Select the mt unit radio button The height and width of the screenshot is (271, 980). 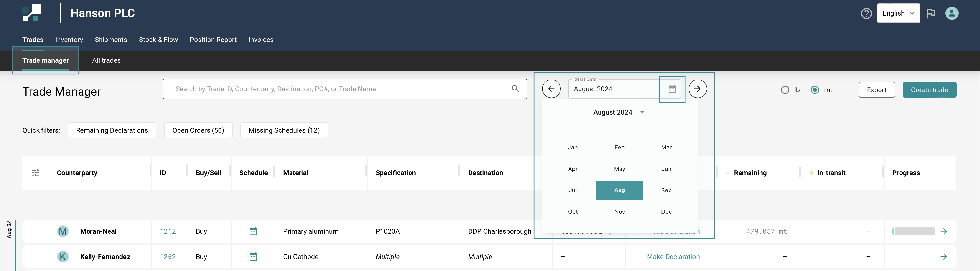tap(814, 90)
